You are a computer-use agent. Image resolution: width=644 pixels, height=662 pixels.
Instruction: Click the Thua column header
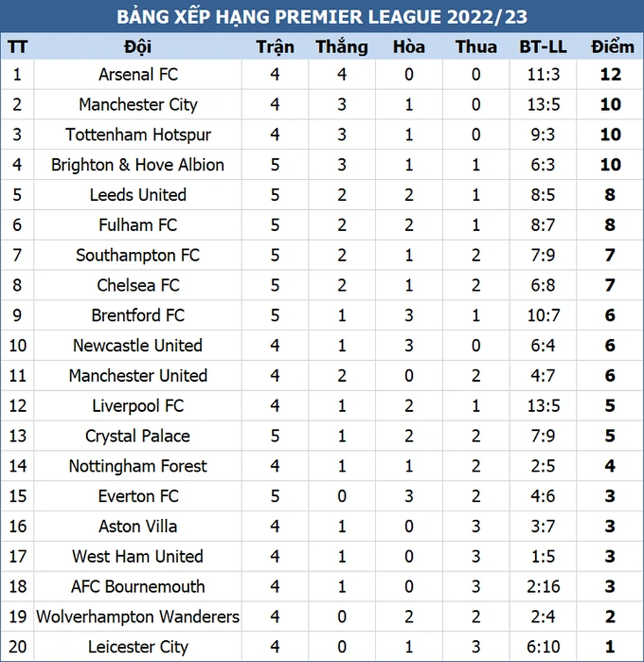click(476, 47)
